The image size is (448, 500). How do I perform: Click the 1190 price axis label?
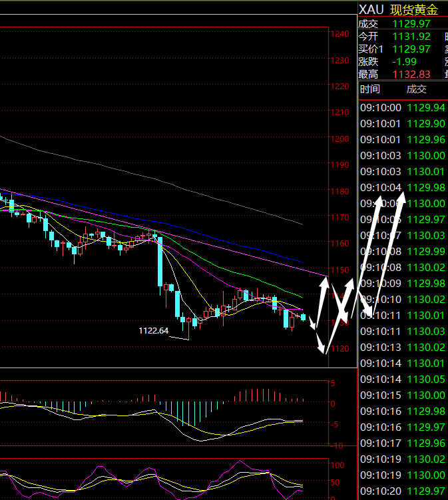coord(340,165)
